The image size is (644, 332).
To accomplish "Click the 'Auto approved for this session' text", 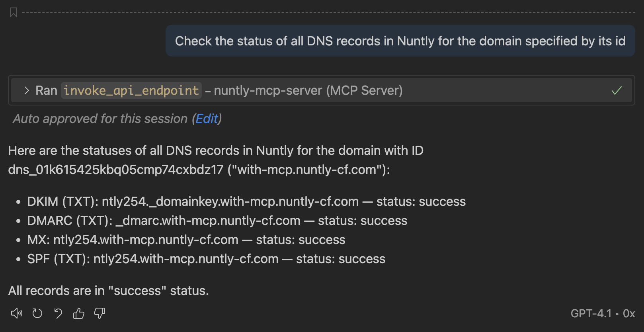I will (100, 119).
